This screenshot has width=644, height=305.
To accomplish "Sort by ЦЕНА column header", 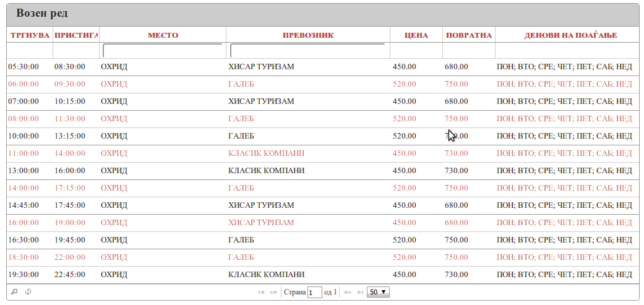I will pos(416,35).
